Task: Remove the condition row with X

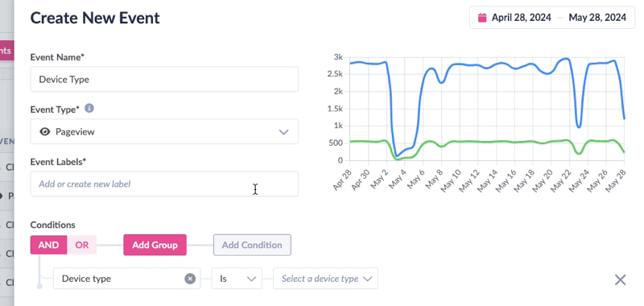Action: [x=620, y=280]
